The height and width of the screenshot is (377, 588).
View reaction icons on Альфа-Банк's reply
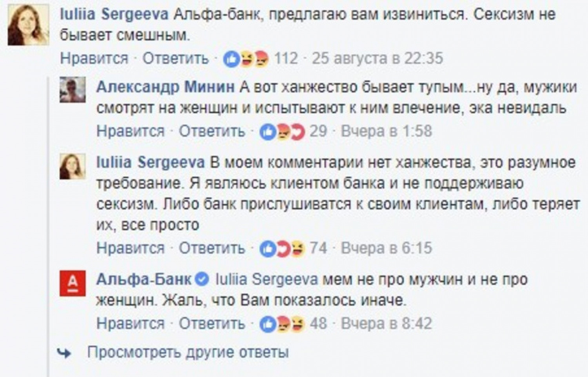point(282,324)
